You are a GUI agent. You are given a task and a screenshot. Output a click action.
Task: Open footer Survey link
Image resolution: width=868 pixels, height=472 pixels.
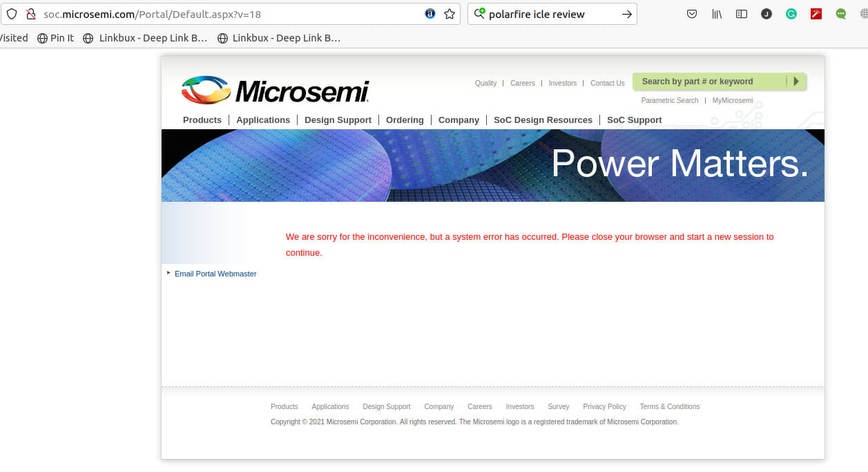[x=559, y=406]
